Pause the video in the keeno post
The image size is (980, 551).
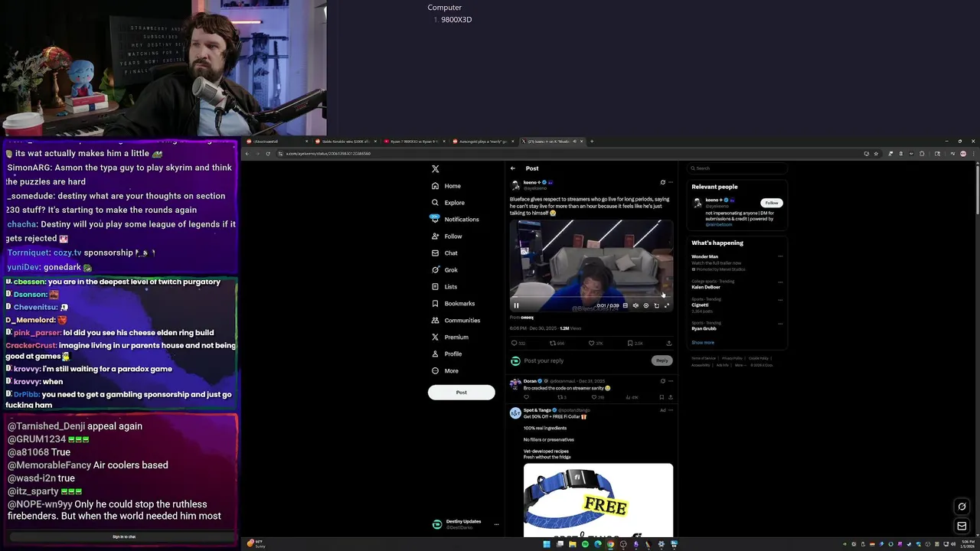pyautogui.click(x=516, y=306)
